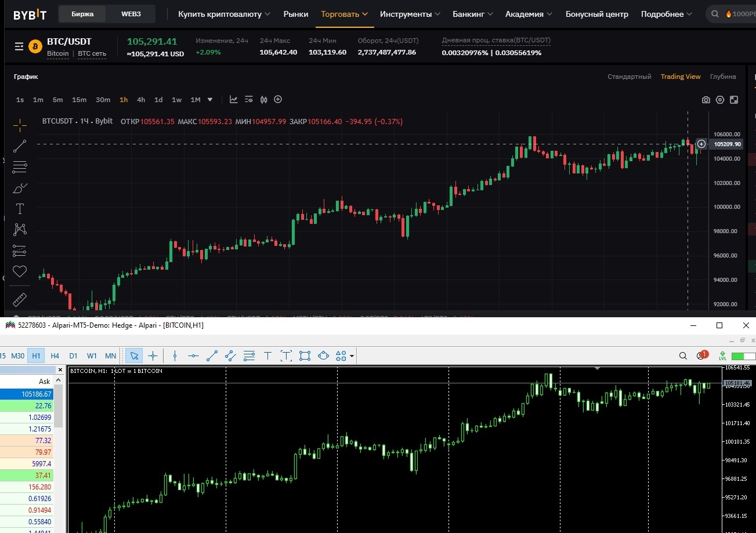Viewport: 756px width, 533px height.
Task: Open the prediction and measurement tools in Bybit sidebar
Action: click(x=20, y=251)
